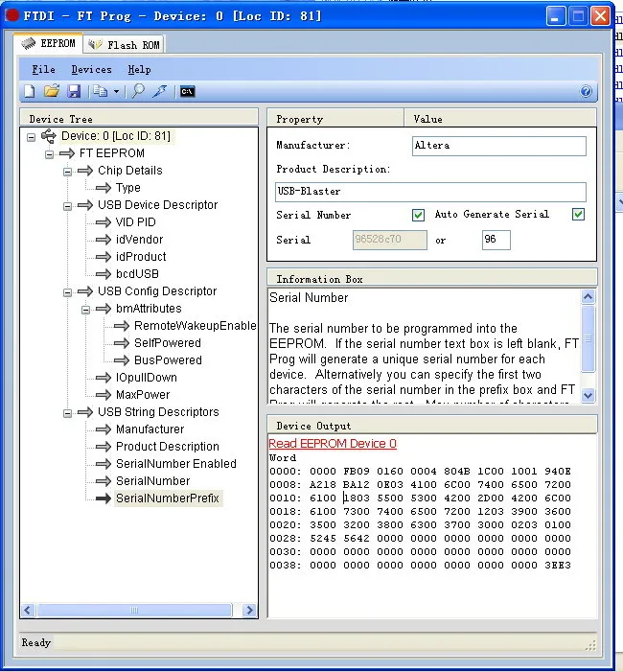Click the disabled Serial field 96528c70
623x672 pixels.
(x=389, y=240)
